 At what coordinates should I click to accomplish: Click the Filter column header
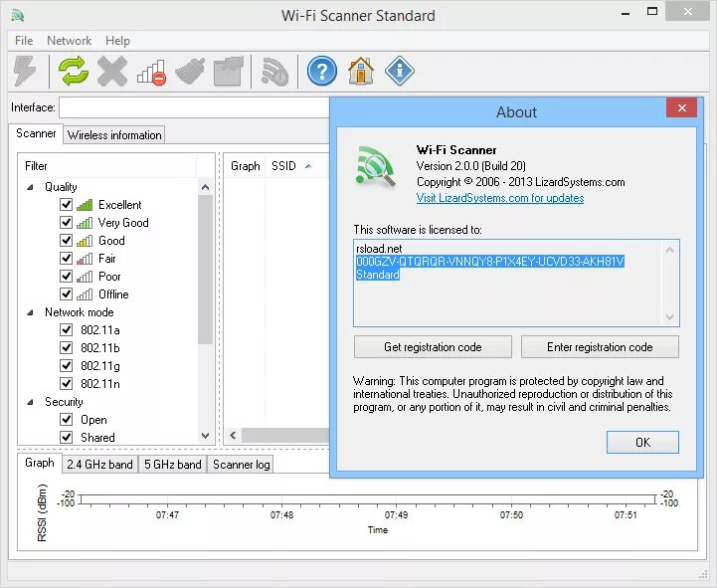(x=108, y=166)
